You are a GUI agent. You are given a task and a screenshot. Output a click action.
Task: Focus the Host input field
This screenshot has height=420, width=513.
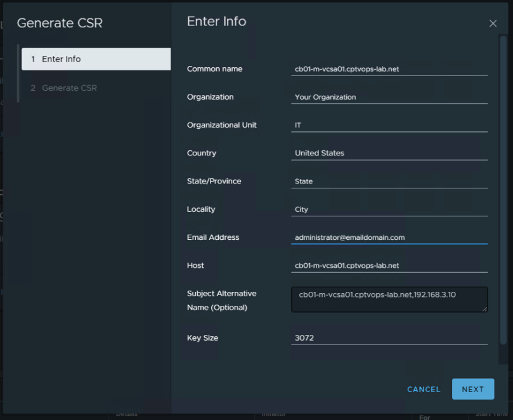tap(389, 265)
